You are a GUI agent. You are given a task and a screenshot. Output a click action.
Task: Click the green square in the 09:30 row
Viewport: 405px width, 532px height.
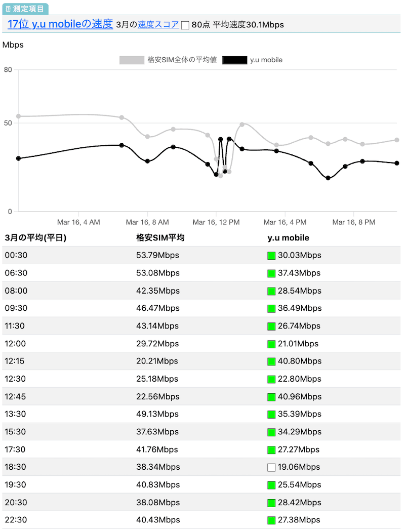[x=271, y=308]
